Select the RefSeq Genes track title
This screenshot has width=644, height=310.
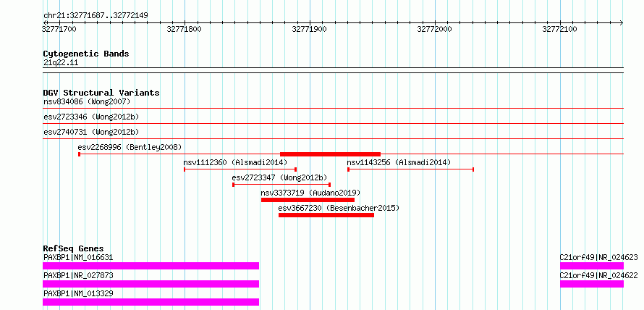coord(73,248)
